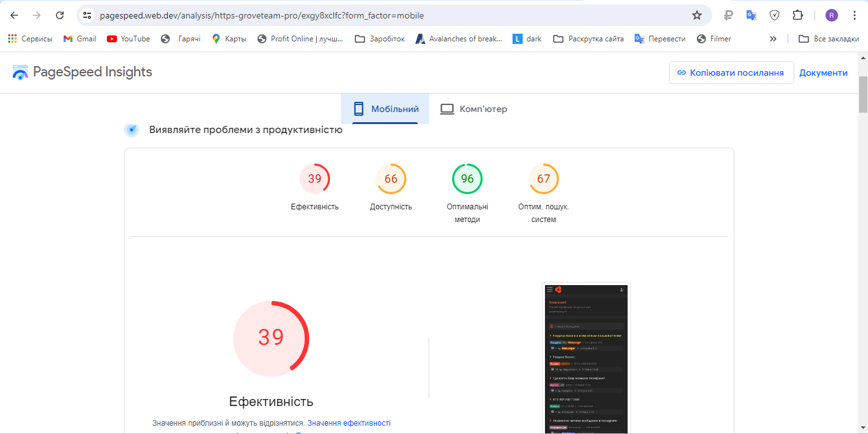Open the Документи link
Image resolution: width=868 pixels, height=434 pixels.
(823, 73)
